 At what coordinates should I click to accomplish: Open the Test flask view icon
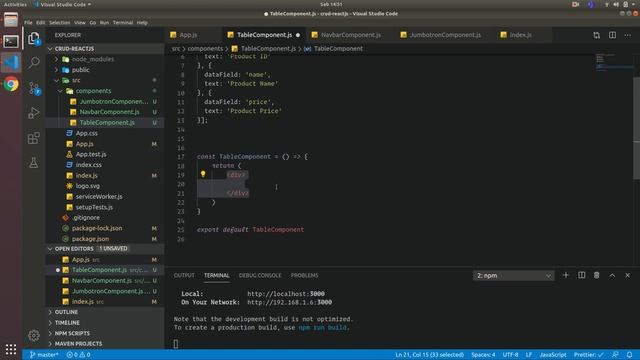(x=34, y=163)
